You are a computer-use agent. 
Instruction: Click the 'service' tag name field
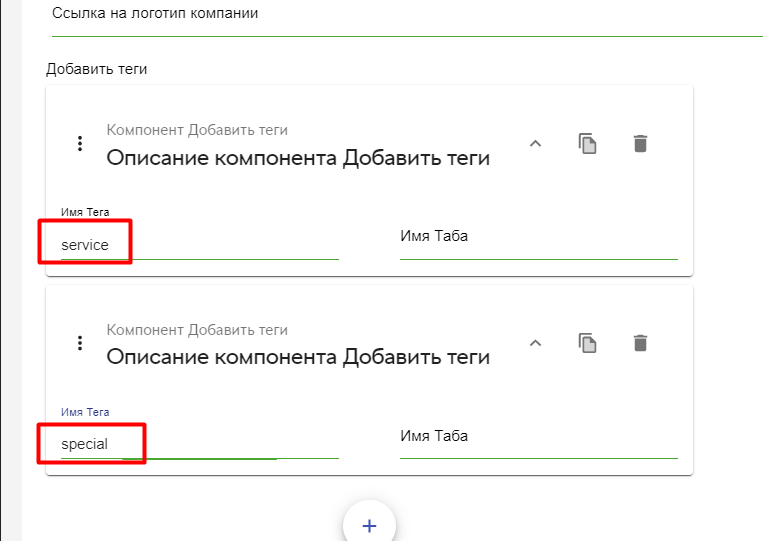coord(199,244)
